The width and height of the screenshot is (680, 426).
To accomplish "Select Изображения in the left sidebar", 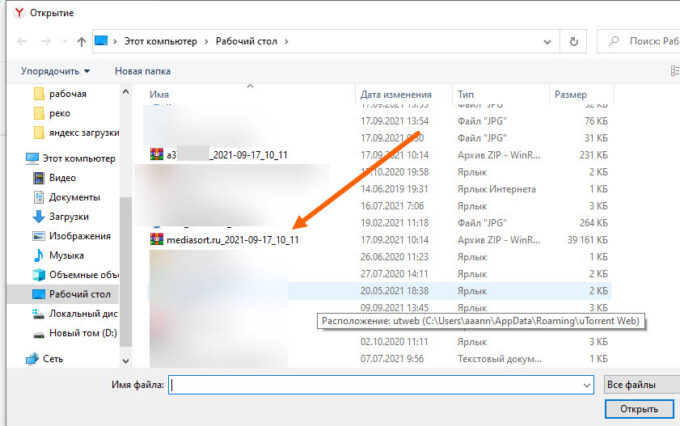I will point(79,236).
